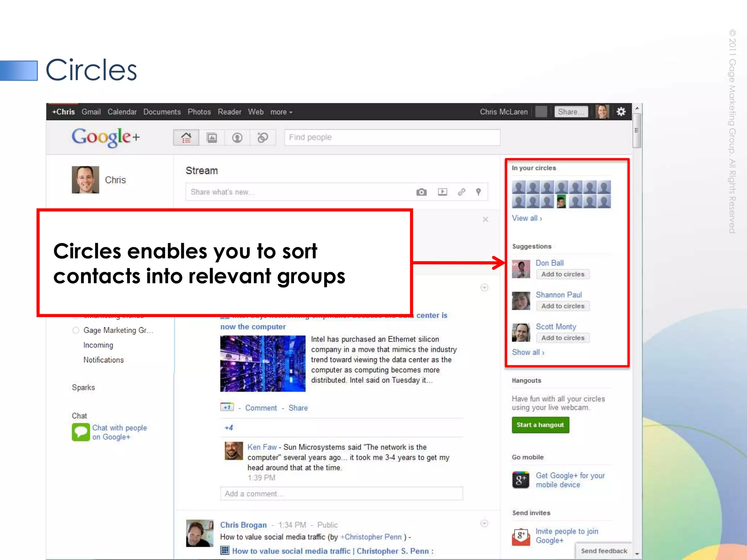Click Don Ball's avatar in suggestions
Image resolution: width=747 pixels, height=560 pixels.
(x=521, y=269)
